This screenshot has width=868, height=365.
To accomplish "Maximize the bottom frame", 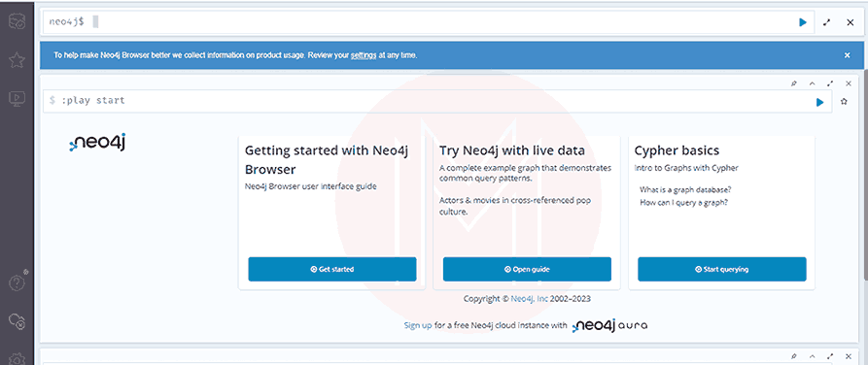I will tap(830, 356).
